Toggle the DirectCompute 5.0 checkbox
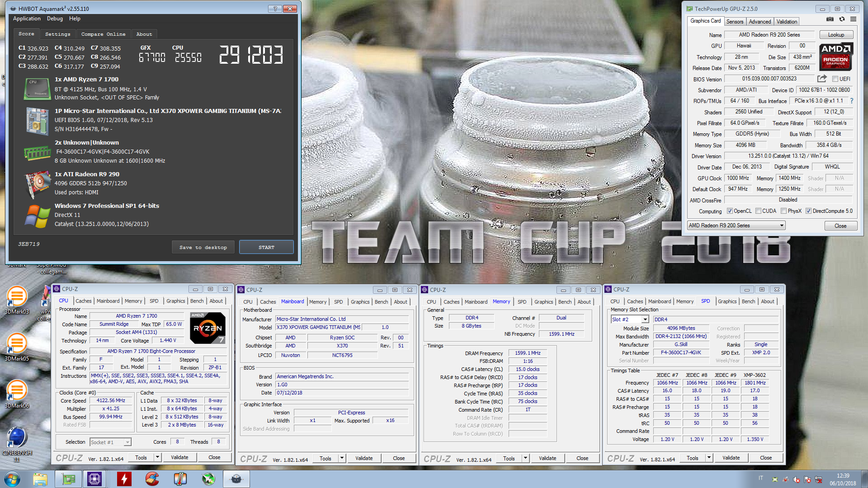The image size is (868, 488). 808,211
